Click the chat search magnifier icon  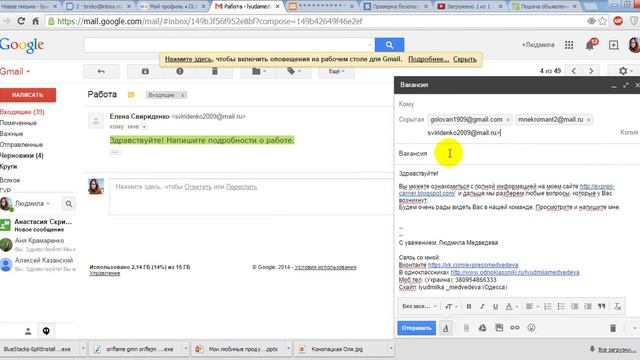[69, 204]
